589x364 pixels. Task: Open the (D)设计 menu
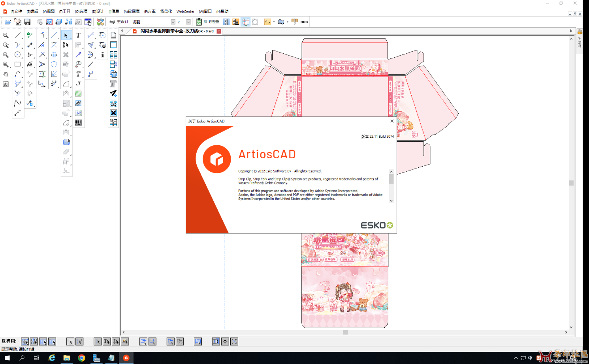[x=98, y=11]
